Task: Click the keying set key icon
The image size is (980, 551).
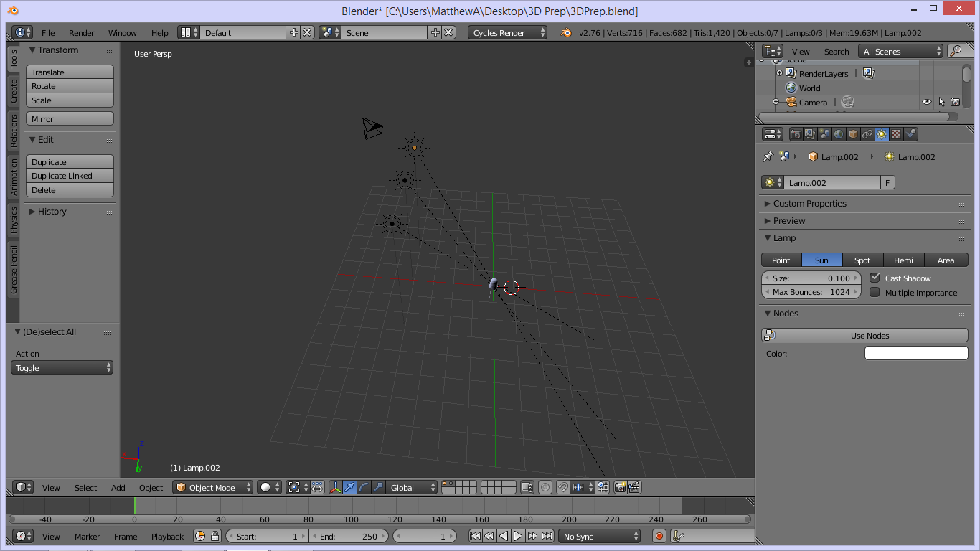Action: (x=678, y=536)
